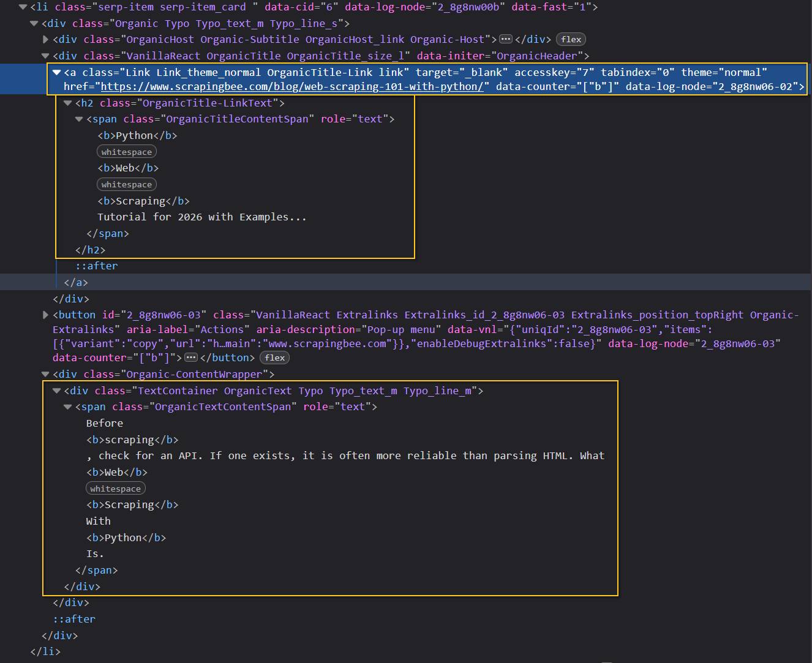Click role="text" on OrganicTitleContentSpan

pos(355,119)
